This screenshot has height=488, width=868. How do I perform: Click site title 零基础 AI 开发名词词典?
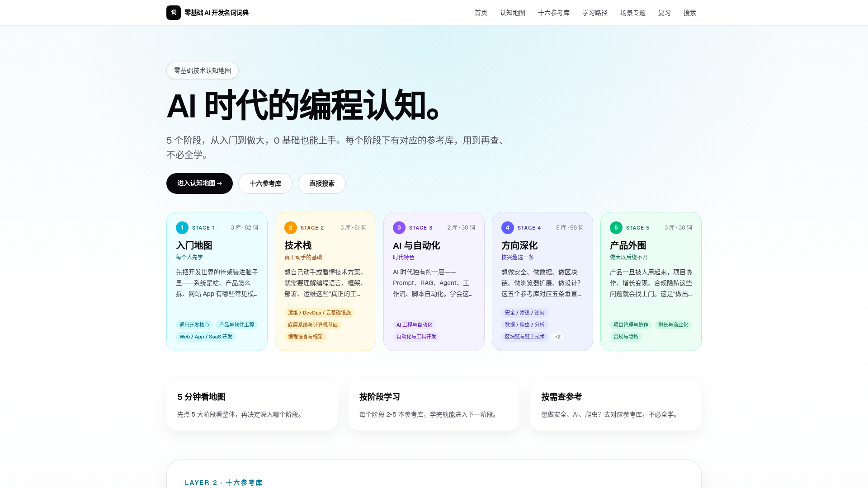(217, 13)
